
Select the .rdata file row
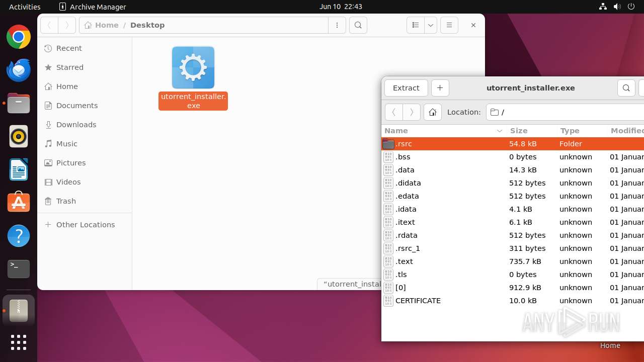click(x=513, y=235)
